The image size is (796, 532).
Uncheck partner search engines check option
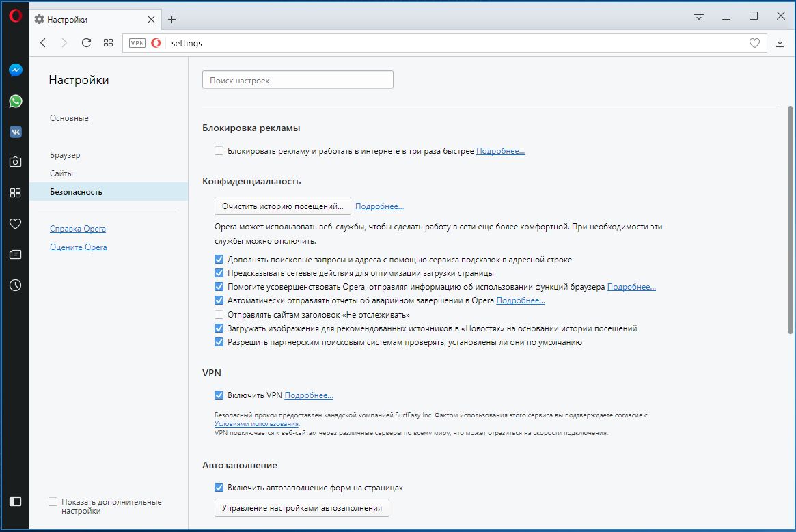click(x=219, y=342)
